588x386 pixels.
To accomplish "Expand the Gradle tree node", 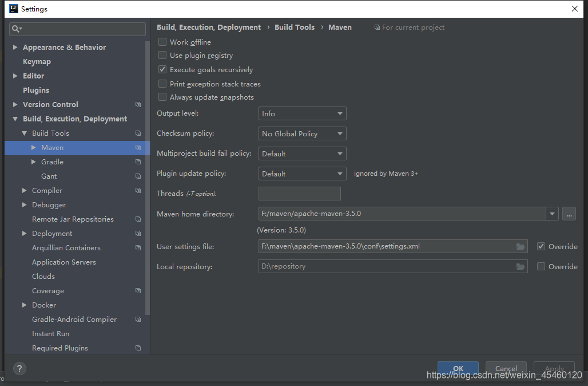I will pos(34,162).
